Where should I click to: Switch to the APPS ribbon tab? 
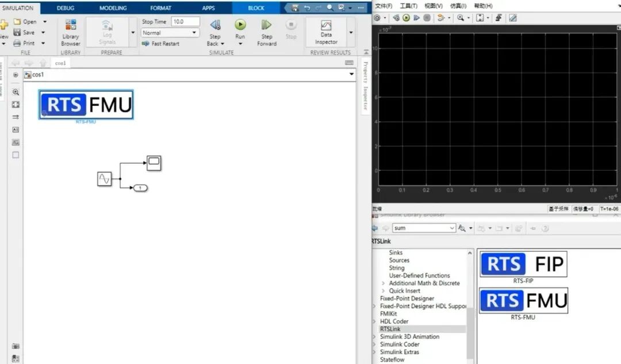click(x=208, y=8)
